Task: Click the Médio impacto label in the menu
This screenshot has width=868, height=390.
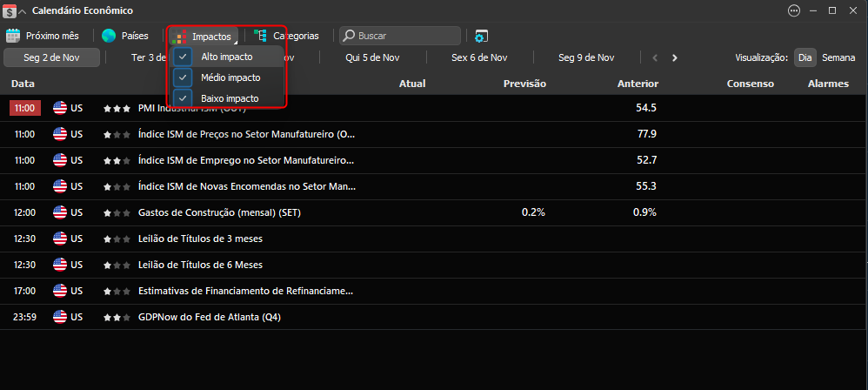Action: (x=230, y=77)
